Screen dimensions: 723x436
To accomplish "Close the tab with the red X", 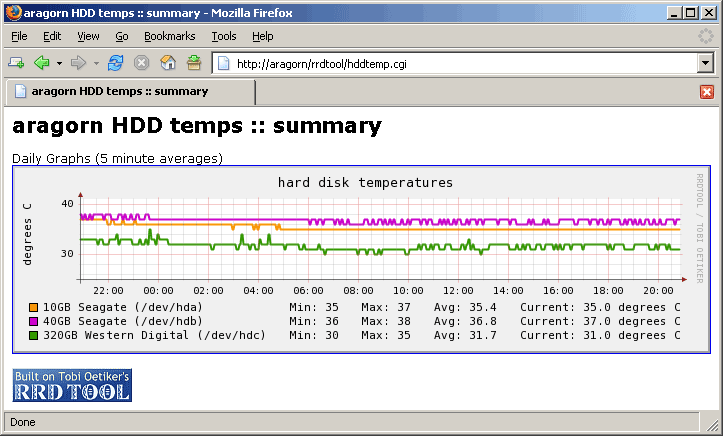I will click(706, 92).
